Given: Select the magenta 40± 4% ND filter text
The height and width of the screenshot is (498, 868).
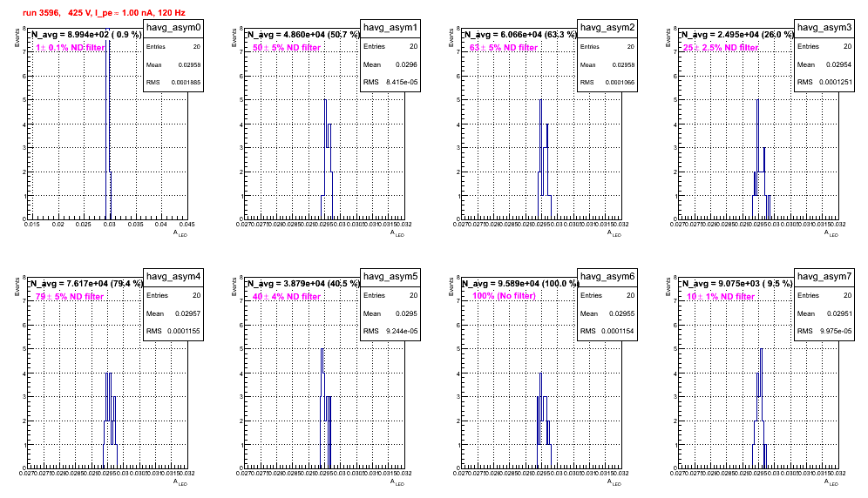Looking at the screenshot, I should (x=287, y=297).
